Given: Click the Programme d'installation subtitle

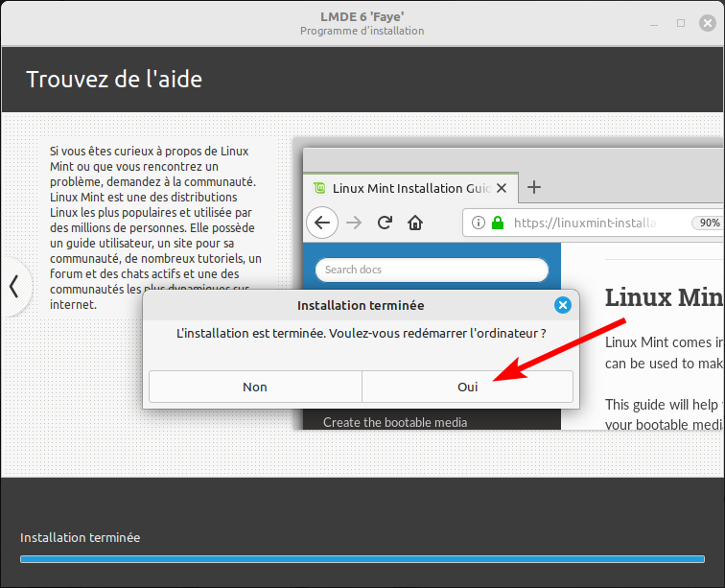Looking at the screenshot, I should pos(362,31).
